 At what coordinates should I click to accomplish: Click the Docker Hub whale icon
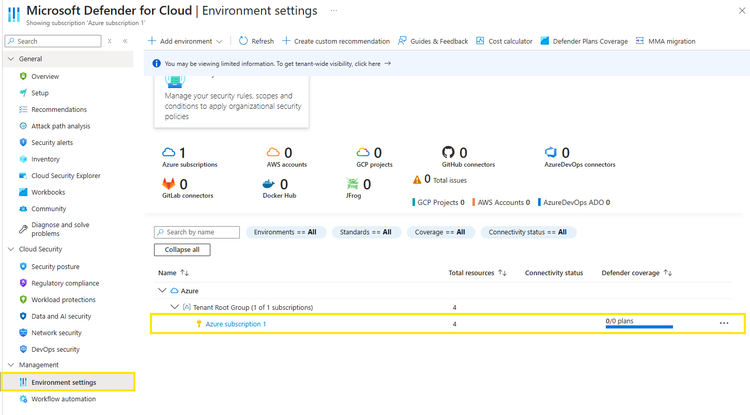click(269, 184)
